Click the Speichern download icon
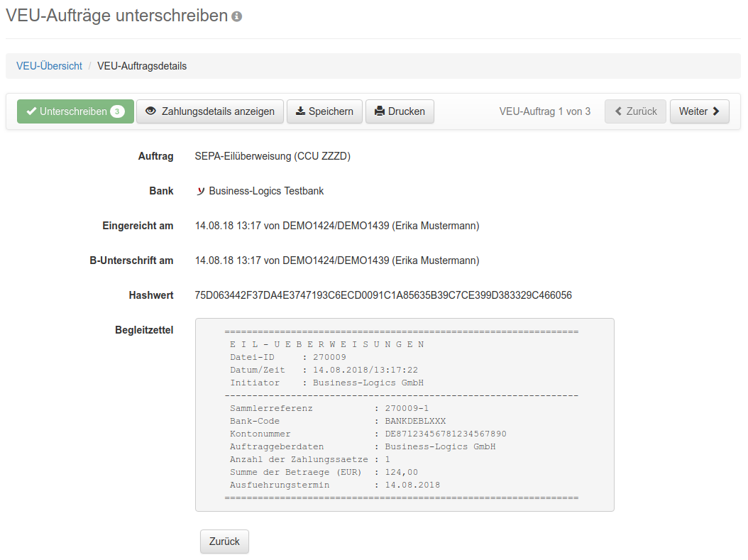This screenshot has width=748, height=560. pyautogui.click(x=300, y=111)
